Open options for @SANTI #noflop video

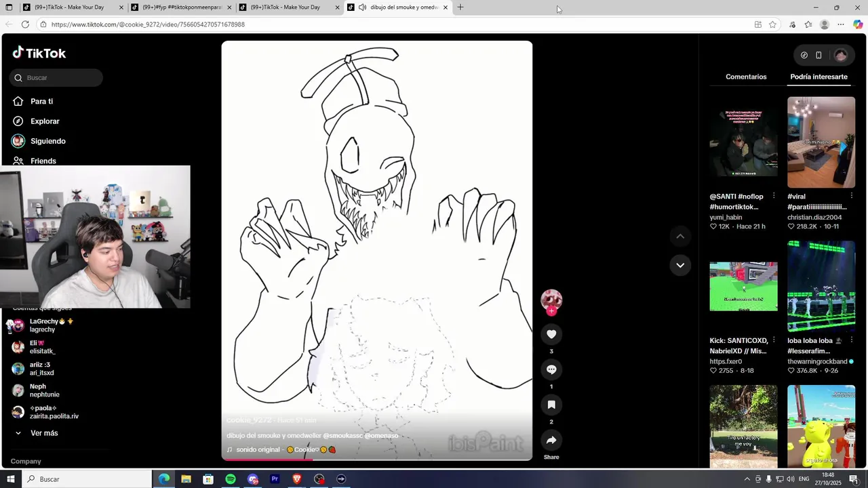(774, 197)
